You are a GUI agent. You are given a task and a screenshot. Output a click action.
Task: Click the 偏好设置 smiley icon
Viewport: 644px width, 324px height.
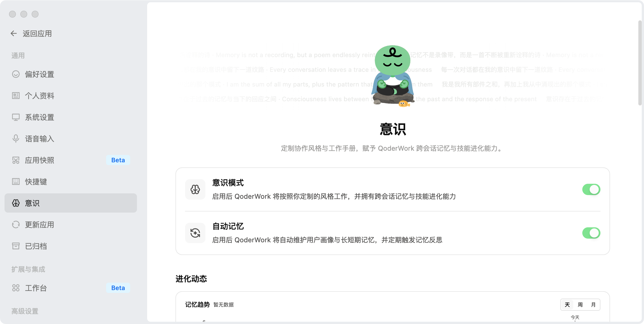(x=16, y=74)
